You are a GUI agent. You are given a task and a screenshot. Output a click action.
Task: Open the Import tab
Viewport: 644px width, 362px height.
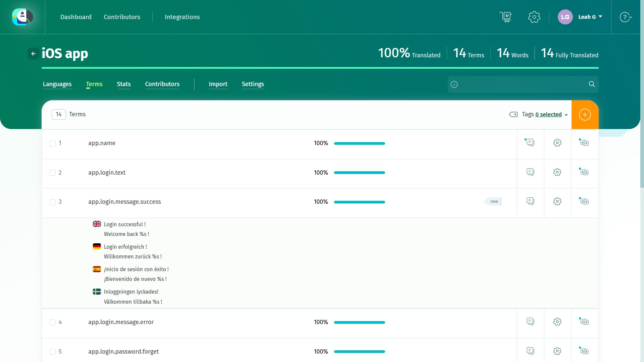point(218,84)
